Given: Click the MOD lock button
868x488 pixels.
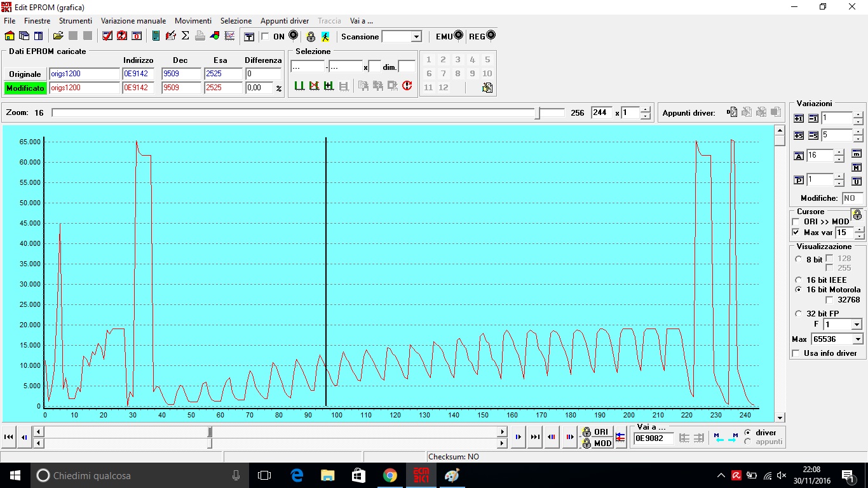Looking at the screenshot, I should [x=596, y=443].
